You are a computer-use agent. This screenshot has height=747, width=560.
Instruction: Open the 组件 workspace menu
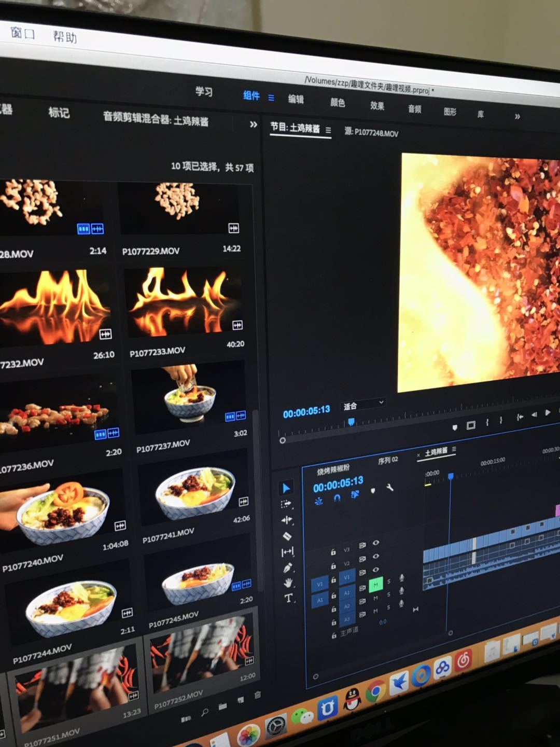[x=271, y=97]
